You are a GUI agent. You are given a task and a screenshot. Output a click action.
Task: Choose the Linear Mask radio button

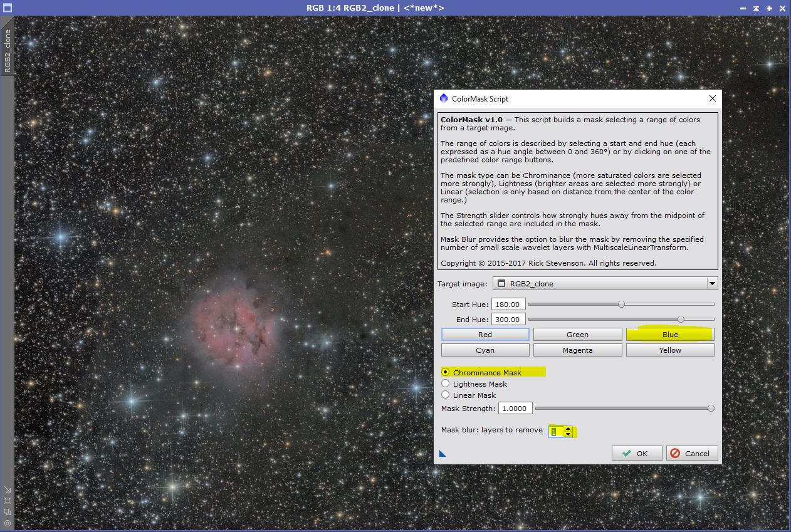click(x=446, y=395)
